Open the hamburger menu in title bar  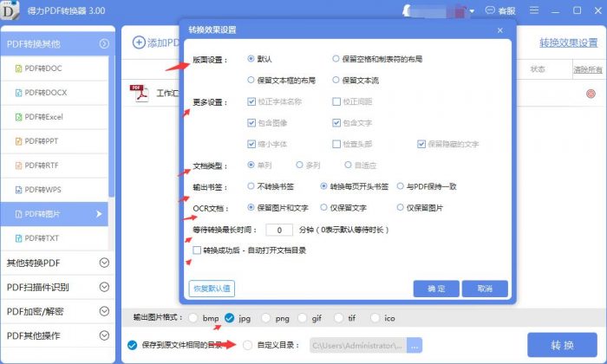click(534, 10)
